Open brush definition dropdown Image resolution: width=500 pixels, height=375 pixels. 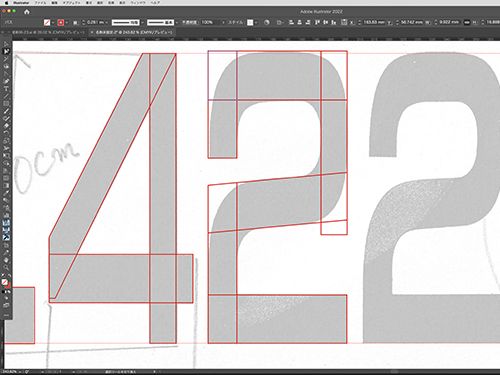tap(177, 22)
